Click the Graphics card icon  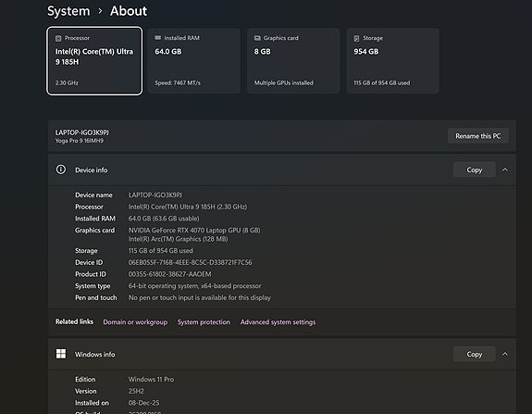257,38
